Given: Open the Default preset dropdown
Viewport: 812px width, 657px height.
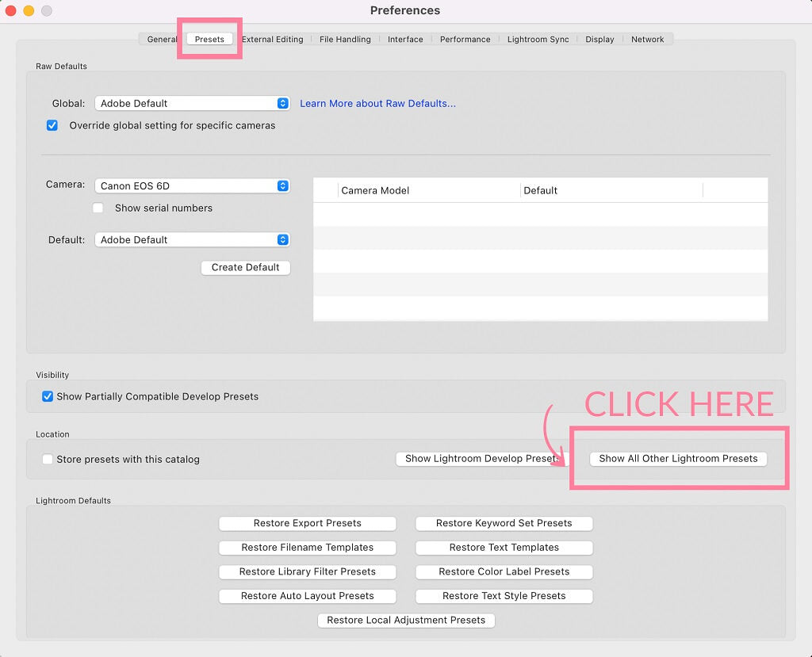Looking at the screenshot, I should pyautogui.click(x=192, y=240).
